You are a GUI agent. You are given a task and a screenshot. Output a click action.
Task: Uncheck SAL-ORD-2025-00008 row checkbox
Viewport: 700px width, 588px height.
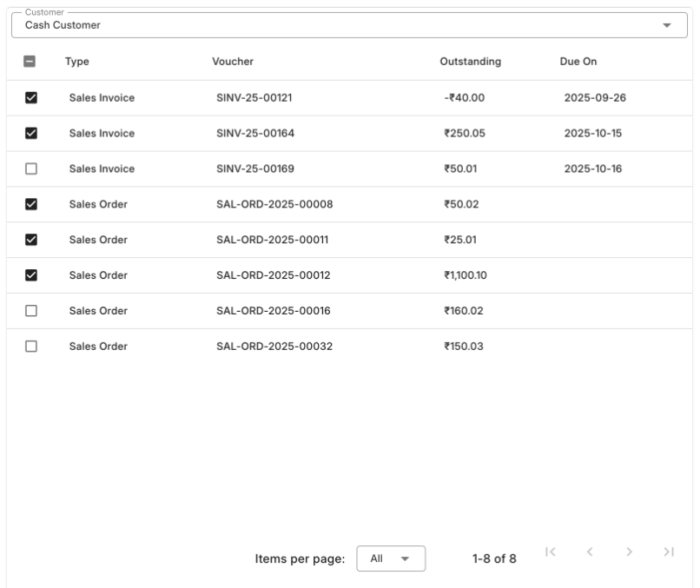(x=31, y=205)
